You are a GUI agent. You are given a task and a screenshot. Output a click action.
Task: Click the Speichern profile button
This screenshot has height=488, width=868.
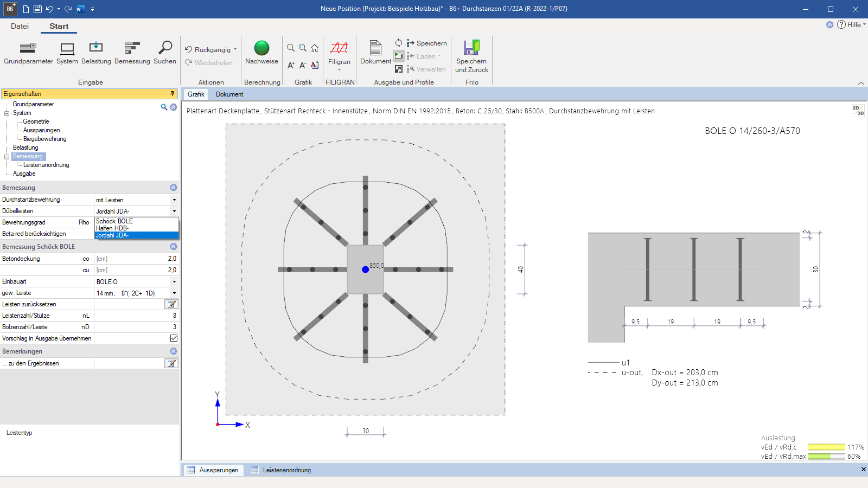click(427, 43)
